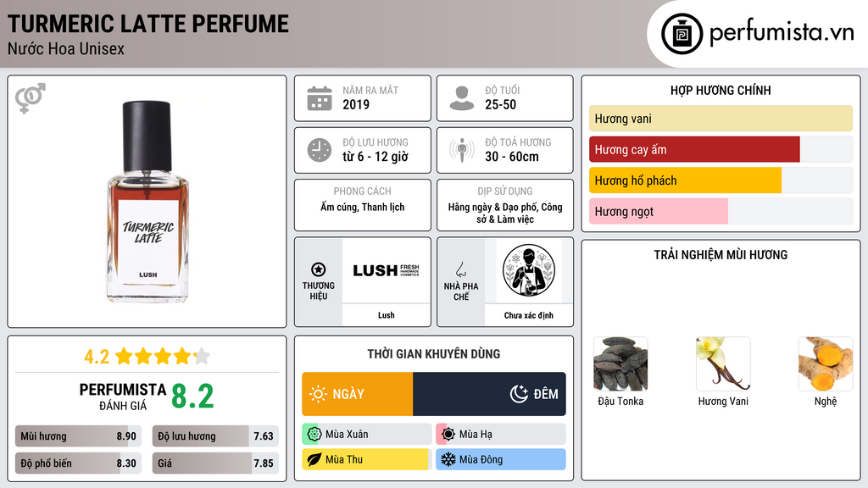Click the Turmeric Latte Perfume title
This screenshot has height=488, width=868.
coord(147,24)
